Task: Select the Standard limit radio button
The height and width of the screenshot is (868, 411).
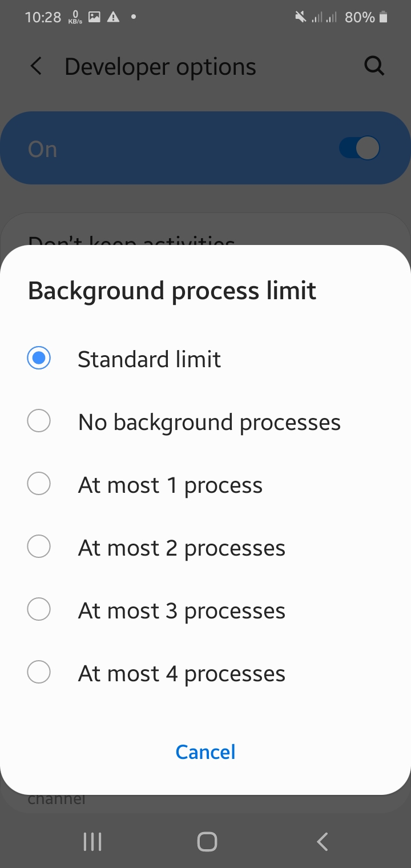Action: 39,359
